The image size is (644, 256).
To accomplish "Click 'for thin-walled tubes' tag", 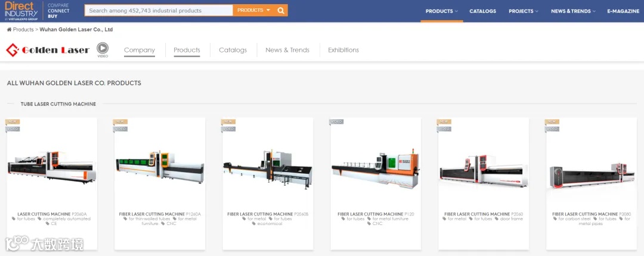I will tap(147, 219).
